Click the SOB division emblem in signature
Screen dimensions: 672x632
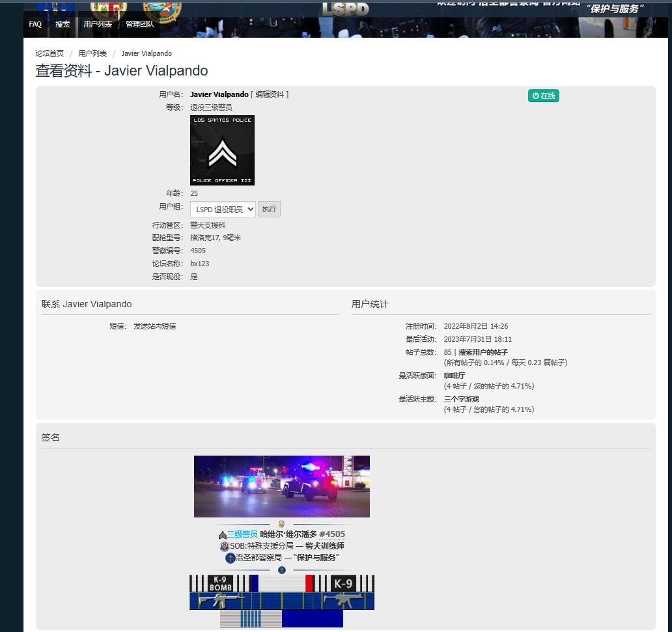(x=225, y=546)
